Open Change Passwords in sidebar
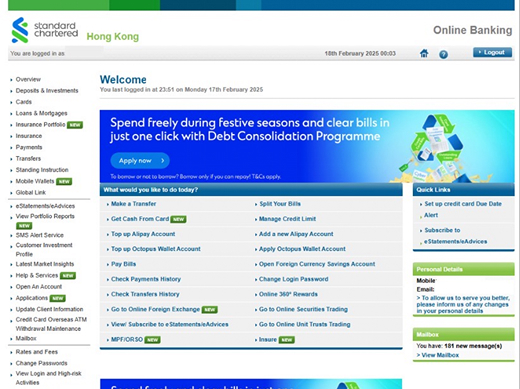Viewport: 520px width, 389px height. coord(41,363)
